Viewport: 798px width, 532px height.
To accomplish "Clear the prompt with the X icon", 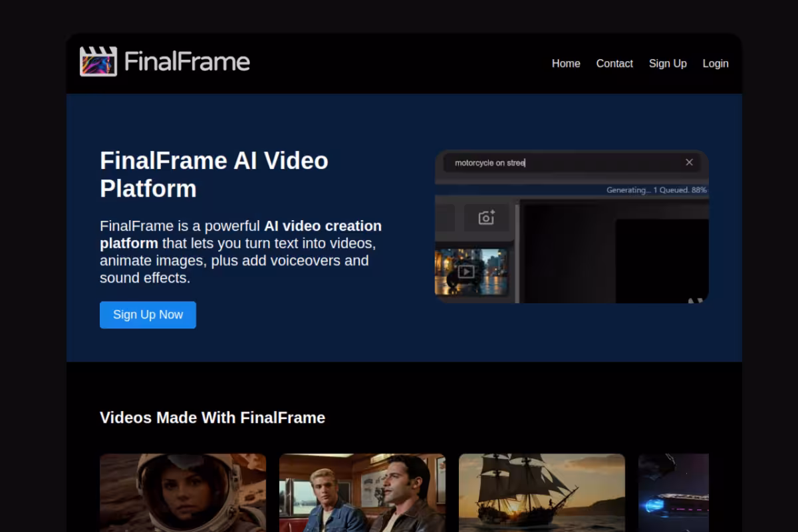I will pyautogui.click(x=689, y=162).
